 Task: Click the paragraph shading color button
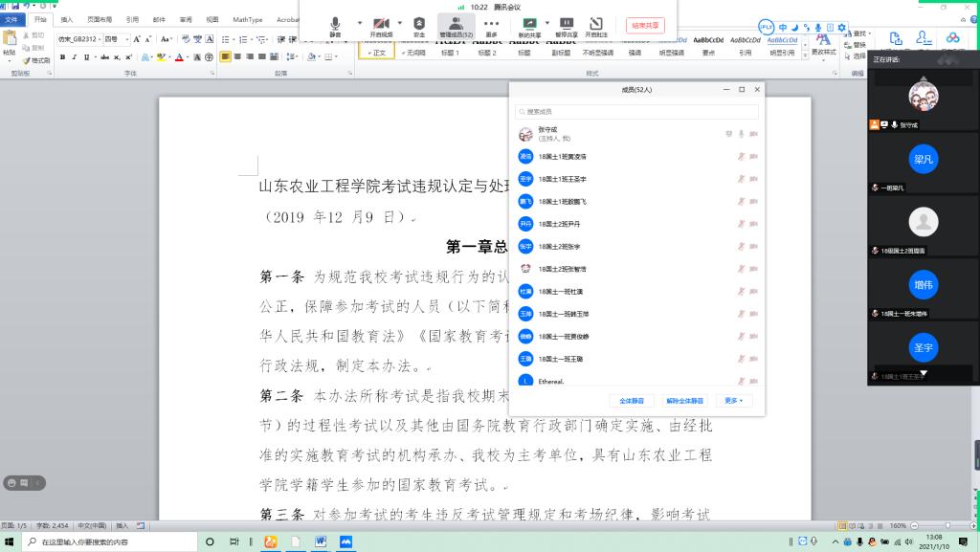[x=312, y=56]
